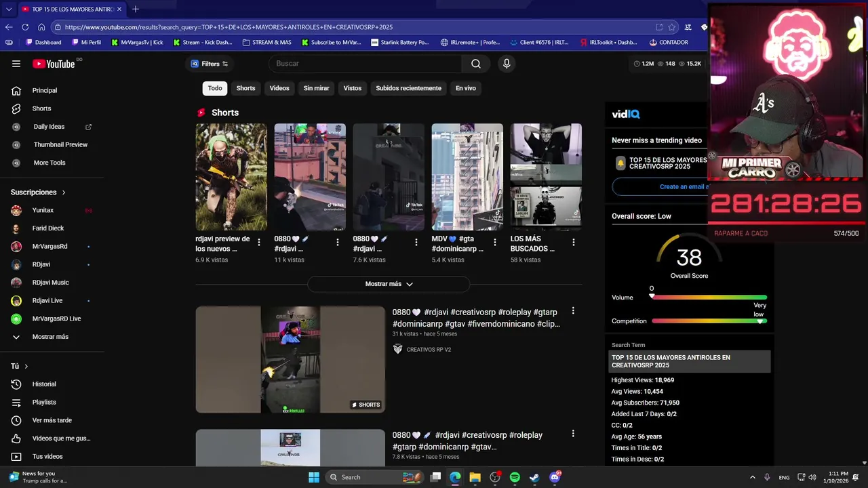Viewport: 868px width, 488px height.
Task: Open the News for you taskbar widget
Action: (38, 477)
